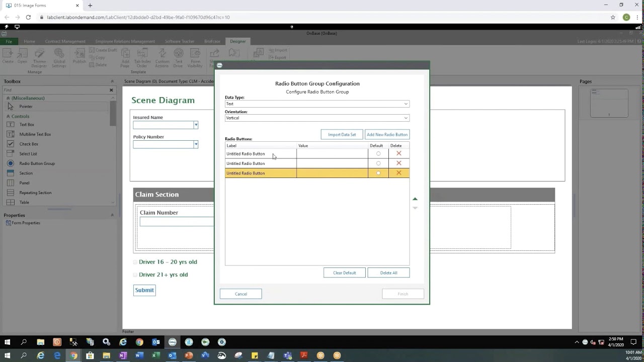Select the Multiline Text Box control

35,134
